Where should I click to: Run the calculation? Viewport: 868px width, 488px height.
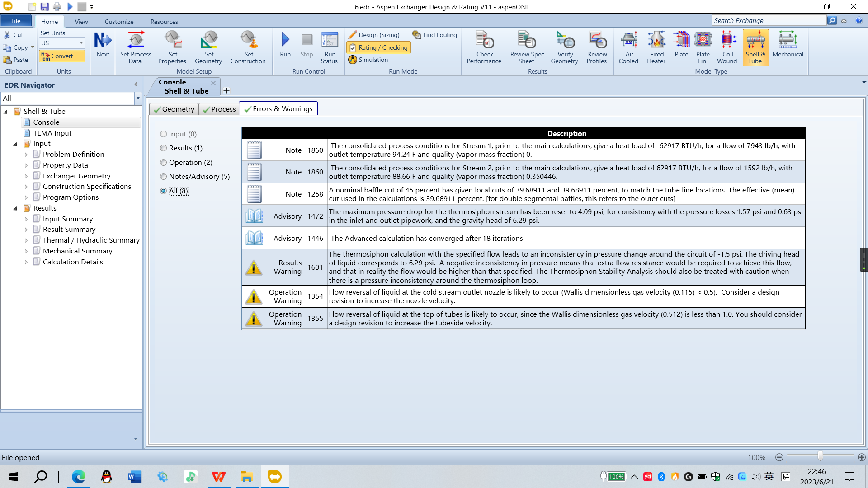pos(285,45)
